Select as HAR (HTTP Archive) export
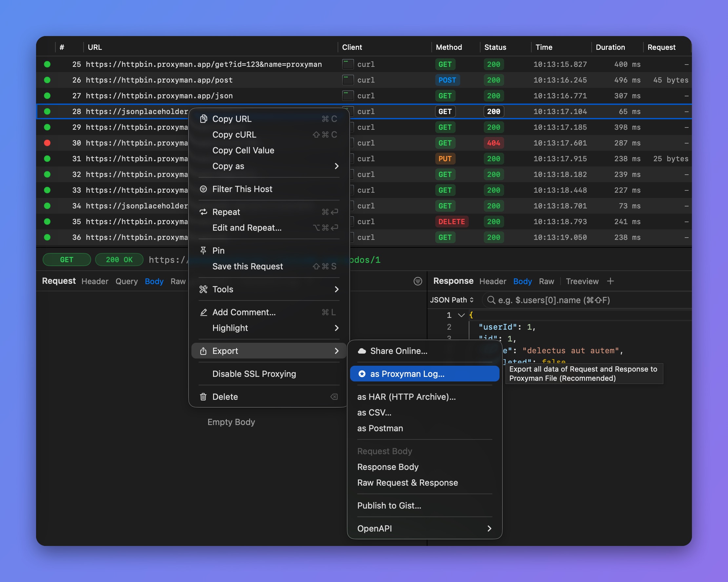This screenshot has width=728, height=582. point(424,397)
